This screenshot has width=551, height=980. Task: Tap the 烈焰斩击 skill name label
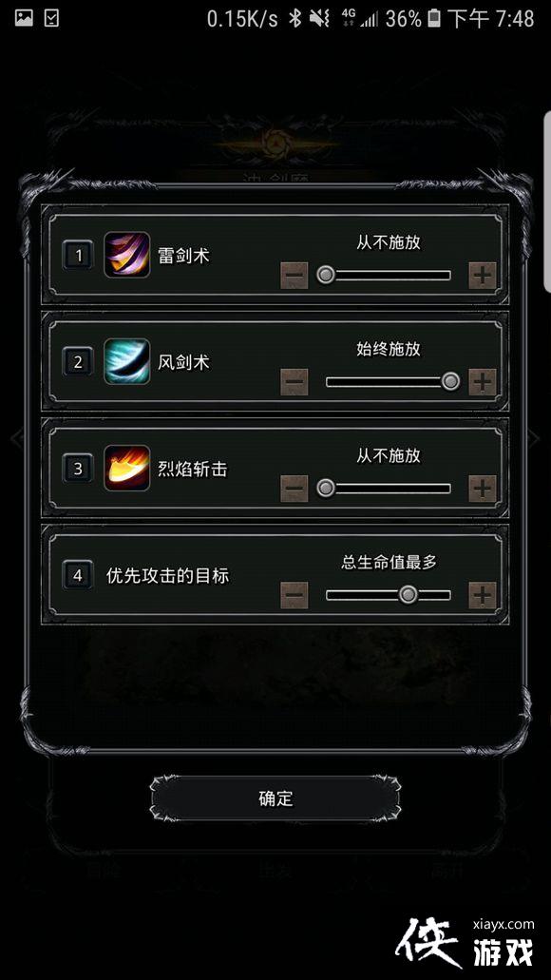coord(192,469)
